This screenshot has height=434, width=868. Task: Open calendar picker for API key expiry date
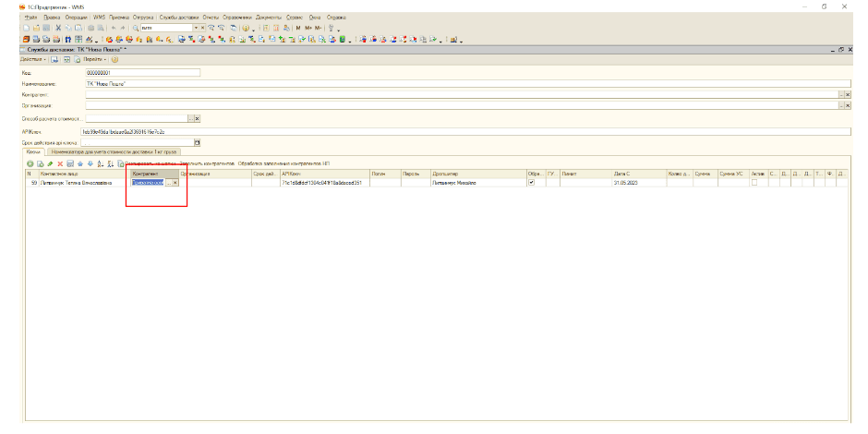point(197,142)
